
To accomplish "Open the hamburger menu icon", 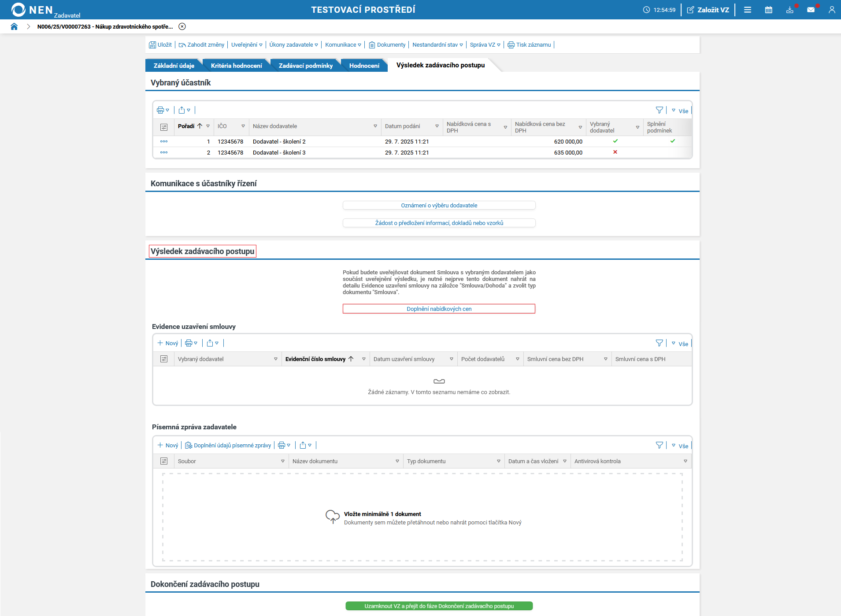I will point(748,9).
